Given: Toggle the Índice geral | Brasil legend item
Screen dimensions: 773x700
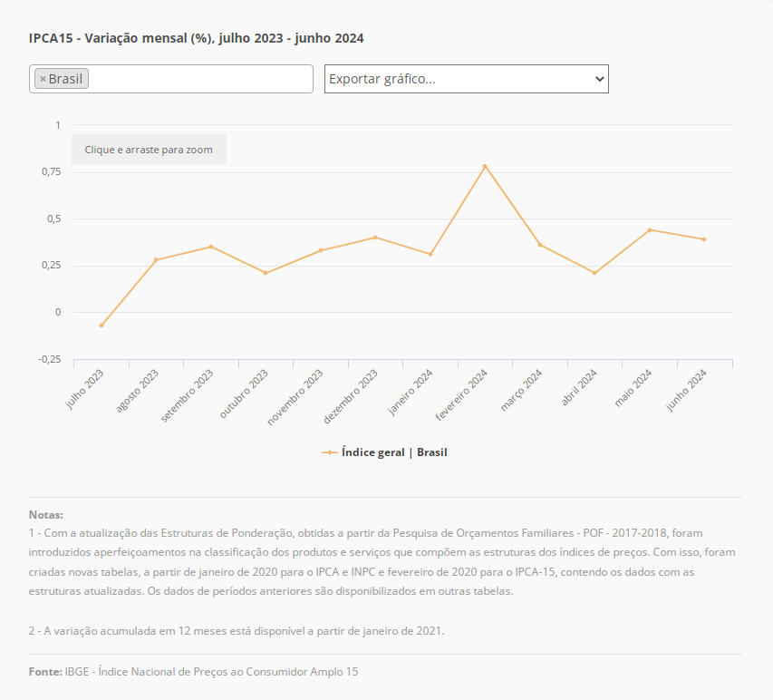Looking at the screenshot, I should coord(393,452).
